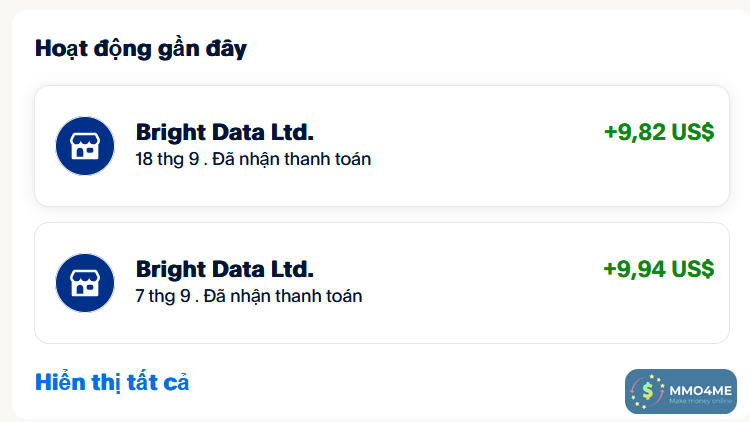Click the +9,82 US$ amount
The height and width of the screenshot is (422, 750).
coord(658,133)
